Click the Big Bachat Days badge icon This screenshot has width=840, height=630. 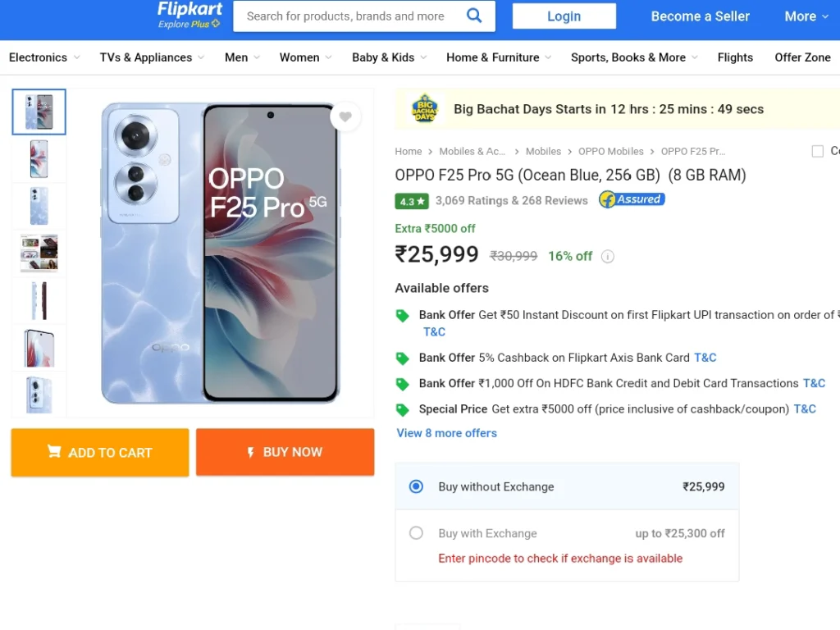(425, 109)
